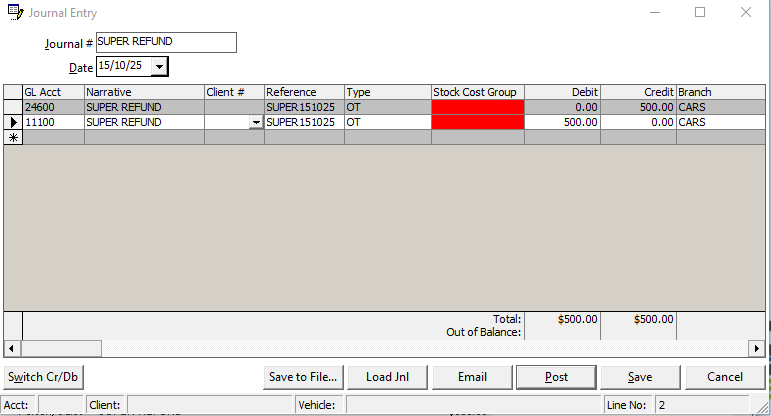Click the Reference column header
Screen dimensions: 771x416
pyautogui.click(x=304, y=92)
